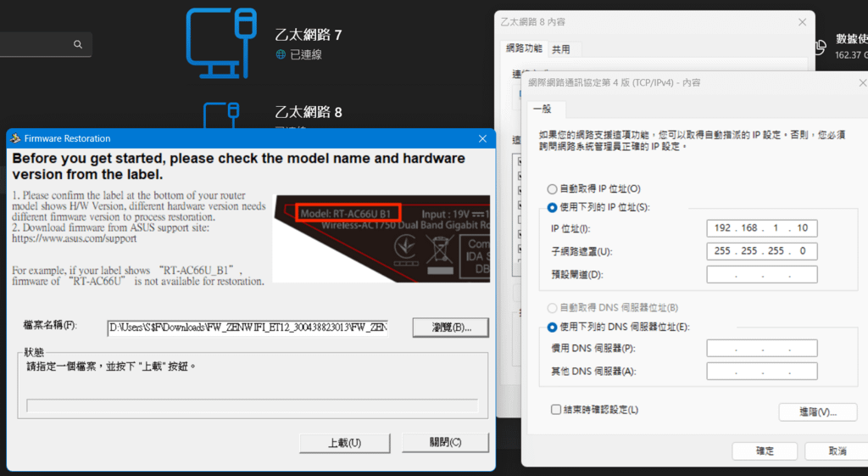Close the Firmware Restoration window
The width and height of the screenshot is (868, 476).
(482, 138)
